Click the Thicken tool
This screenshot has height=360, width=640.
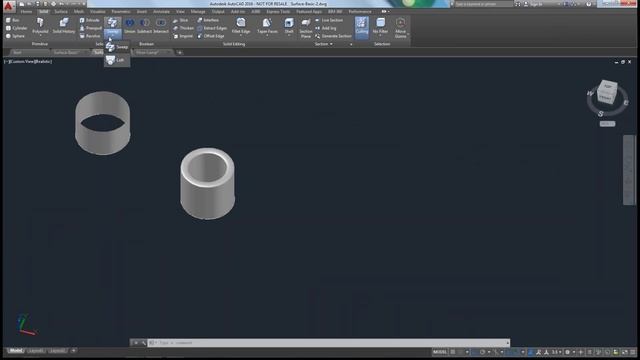(183, 28)
